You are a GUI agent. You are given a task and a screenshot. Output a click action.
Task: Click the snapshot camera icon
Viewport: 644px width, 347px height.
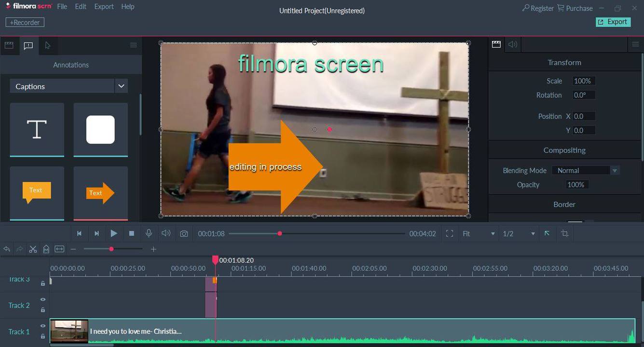click(x=184, y=234)
